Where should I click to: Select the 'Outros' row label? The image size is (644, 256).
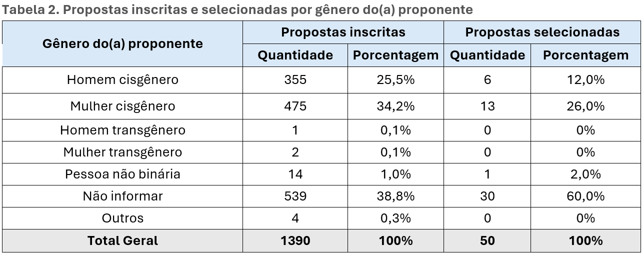122,218
